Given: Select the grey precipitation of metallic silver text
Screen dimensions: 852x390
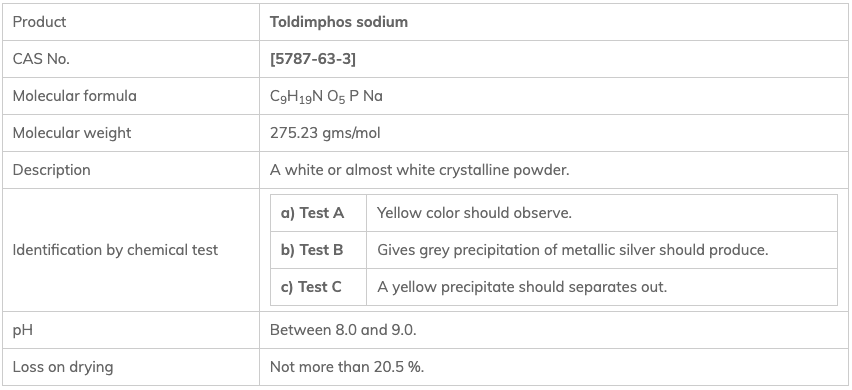Looking at the screenshot, I should click(573, 250).
